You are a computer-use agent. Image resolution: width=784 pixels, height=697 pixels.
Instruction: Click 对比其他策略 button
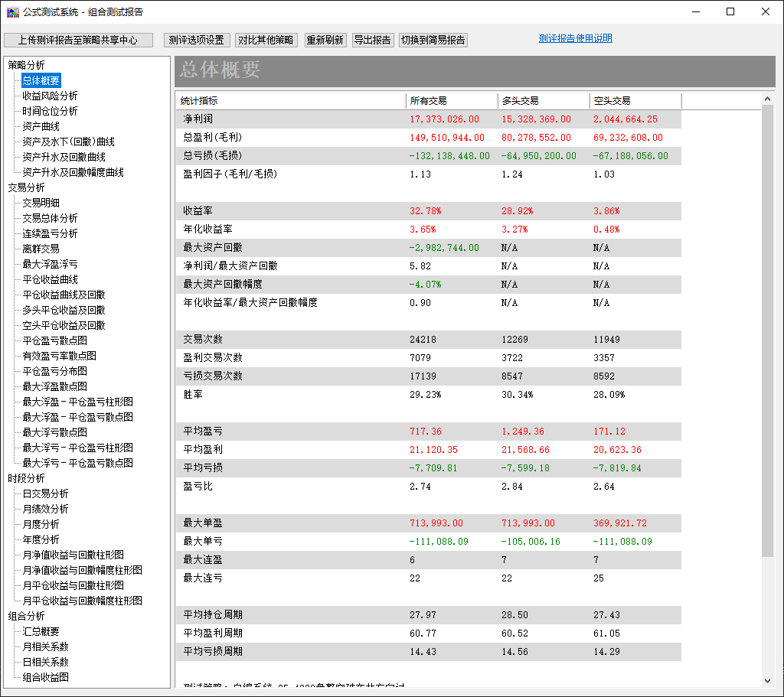[x=266, y=40]
